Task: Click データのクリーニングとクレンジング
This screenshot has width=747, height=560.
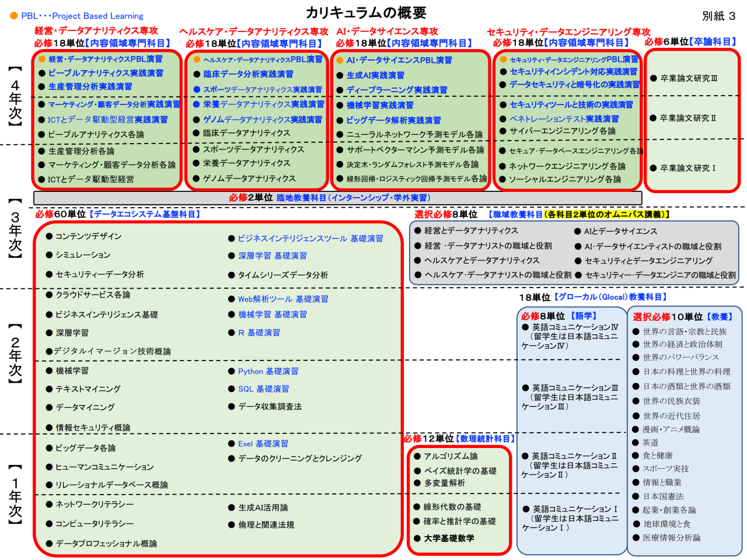Action: click(300, 459)
